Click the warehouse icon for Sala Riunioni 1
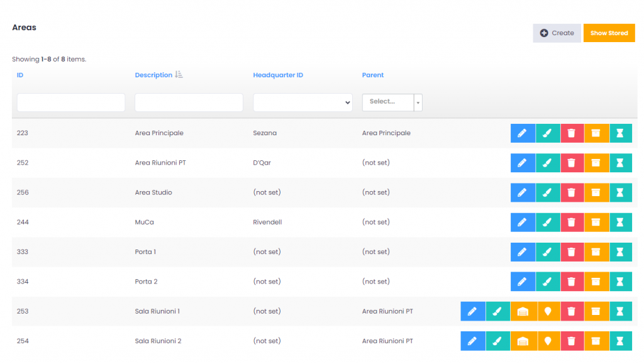Image resolution: width=644 pixels, height=364 pixels. pos(523,311)
